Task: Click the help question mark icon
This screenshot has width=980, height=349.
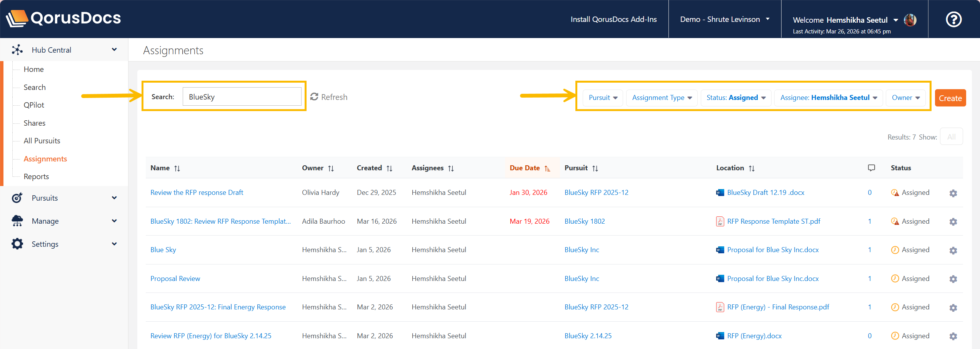Action: pos(953,19)
